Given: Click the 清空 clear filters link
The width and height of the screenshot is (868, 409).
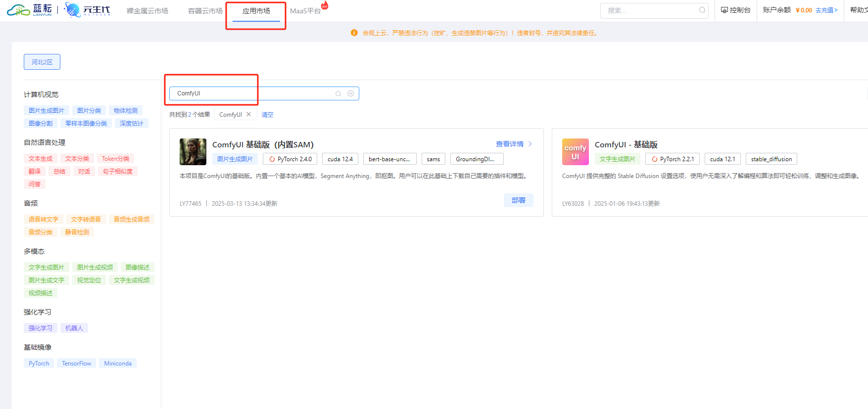Looking at the screenshot, I should pos(267,115).
